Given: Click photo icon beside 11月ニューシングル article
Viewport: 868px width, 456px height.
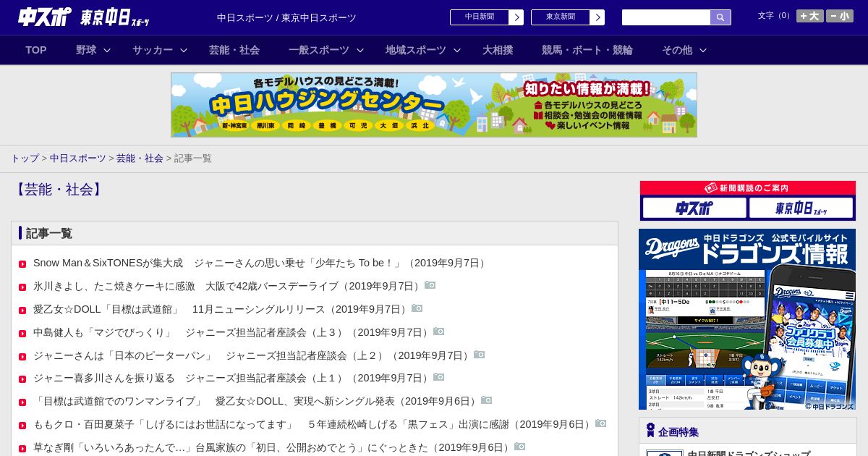Looking at the screenshot, I should 417,308.
